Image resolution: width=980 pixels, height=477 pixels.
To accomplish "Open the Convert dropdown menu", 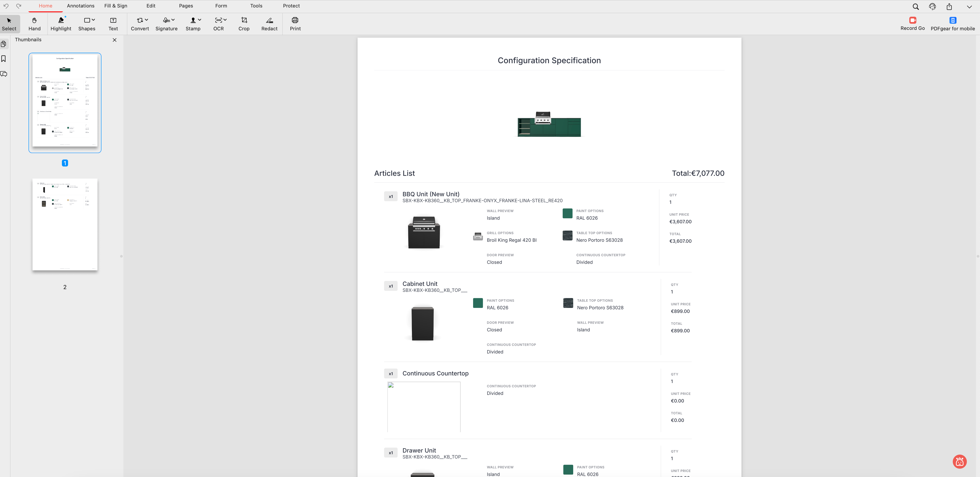I will (146, 20).
